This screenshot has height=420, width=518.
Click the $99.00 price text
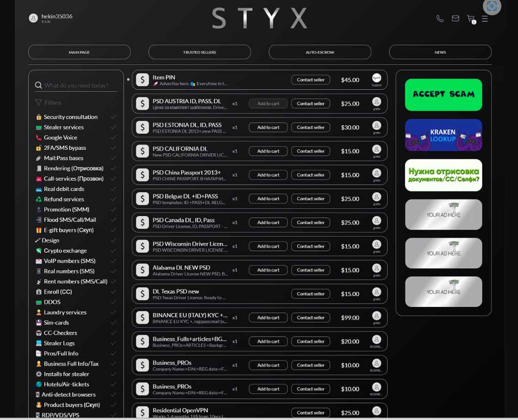point(350,318)
